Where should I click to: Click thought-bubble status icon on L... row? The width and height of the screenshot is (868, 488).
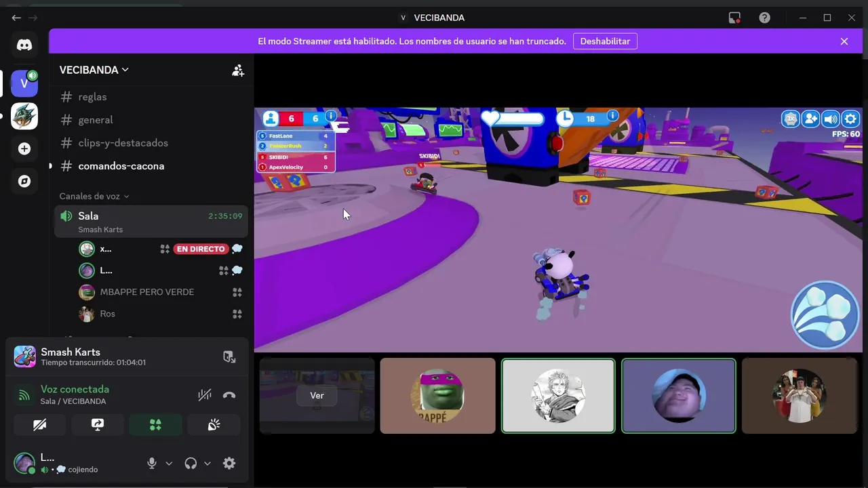237,270
